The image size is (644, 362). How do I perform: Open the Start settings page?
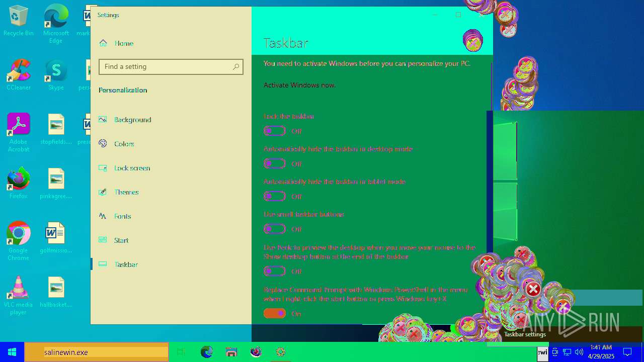pos(171,240)
